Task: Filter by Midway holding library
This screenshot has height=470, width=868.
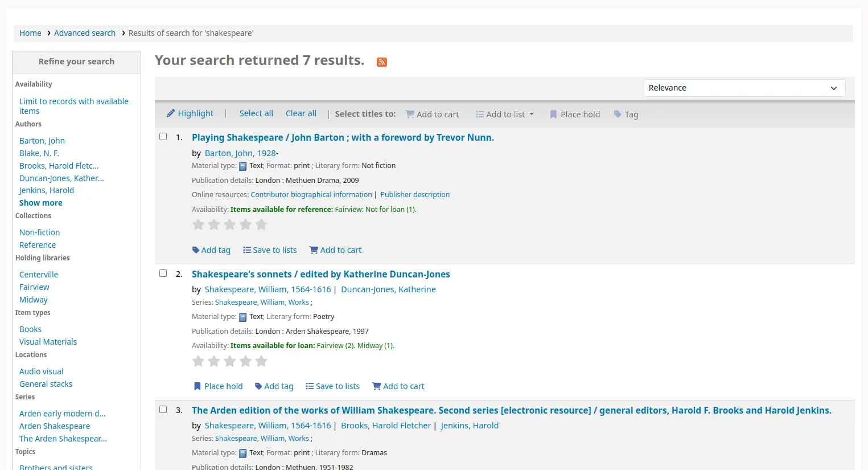Action: pos(34,300)
